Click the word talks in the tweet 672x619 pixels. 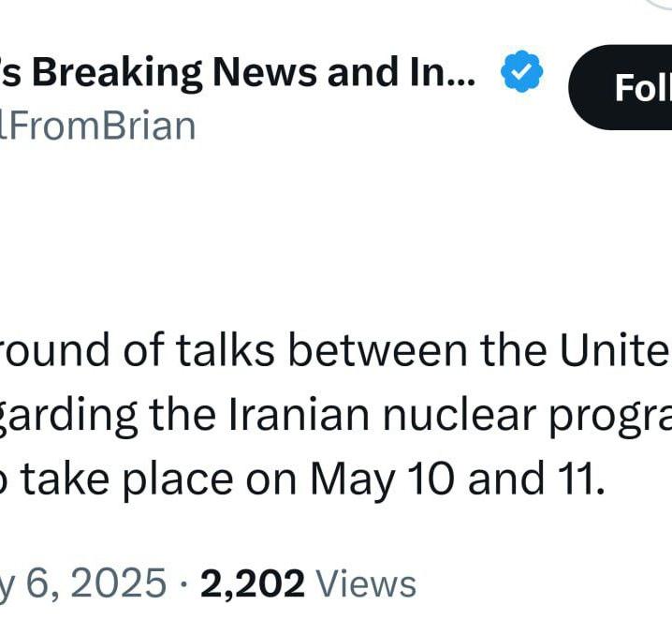(x=225, y=349)
